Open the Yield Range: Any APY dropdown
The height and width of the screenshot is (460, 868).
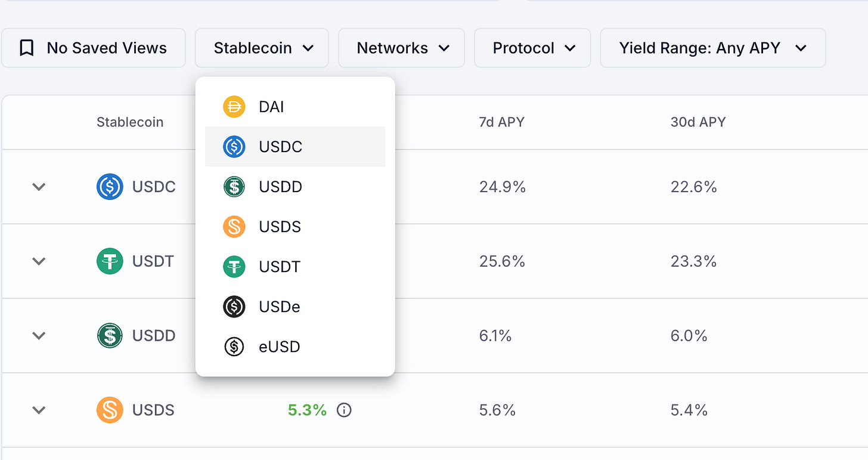pos(712,48)
